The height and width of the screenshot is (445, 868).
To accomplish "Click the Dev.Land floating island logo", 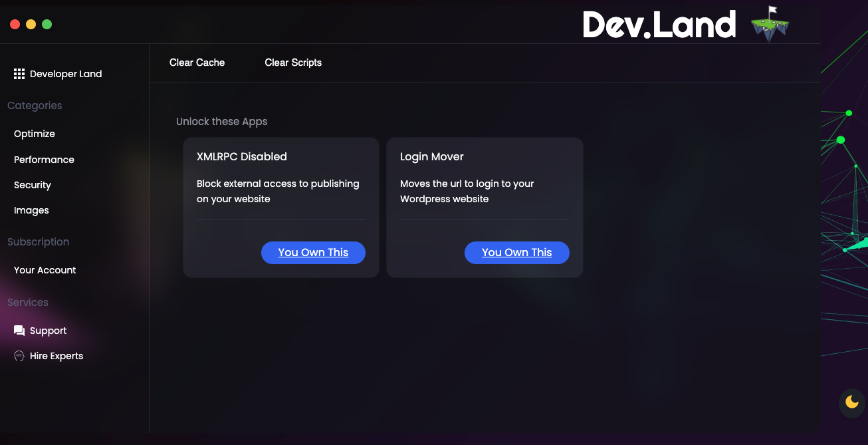I will point(770,24).
